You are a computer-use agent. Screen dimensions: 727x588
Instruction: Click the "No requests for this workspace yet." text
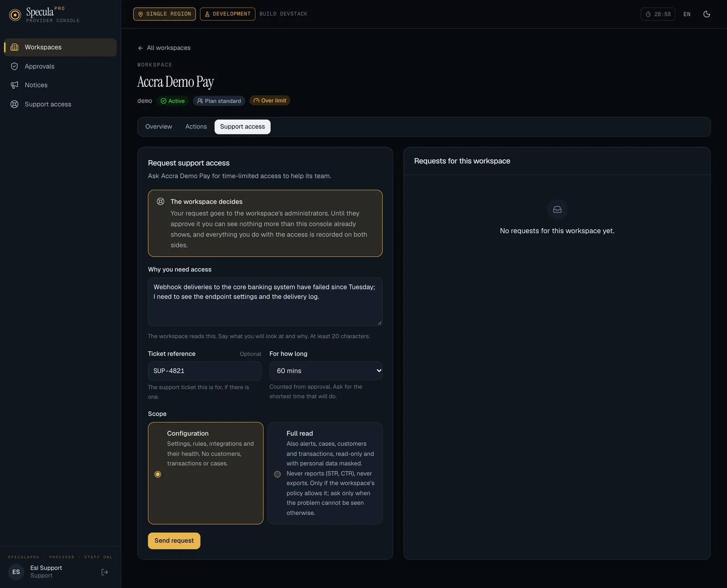point(557,231)
